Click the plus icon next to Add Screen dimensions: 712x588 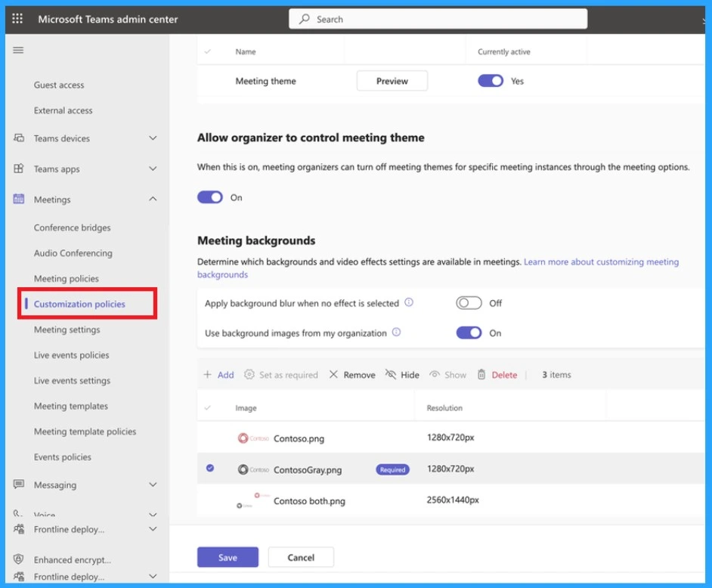[208, 375]
